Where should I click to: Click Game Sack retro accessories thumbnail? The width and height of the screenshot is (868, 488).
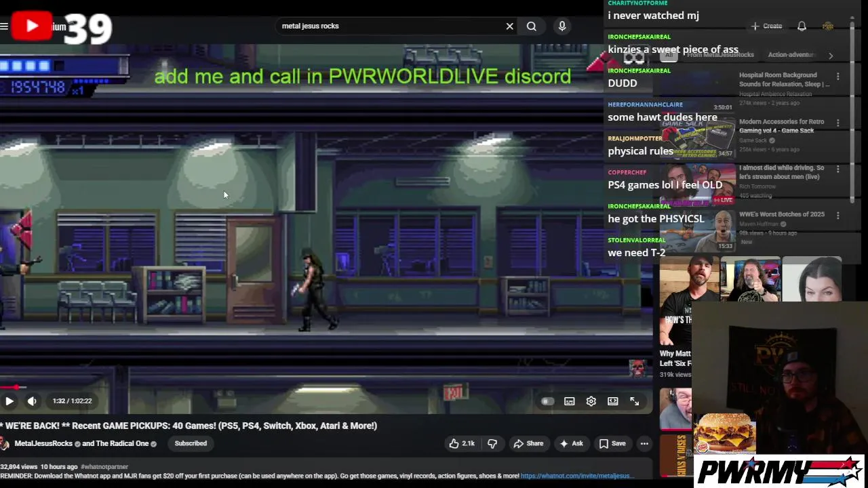[x=698, y=138]
